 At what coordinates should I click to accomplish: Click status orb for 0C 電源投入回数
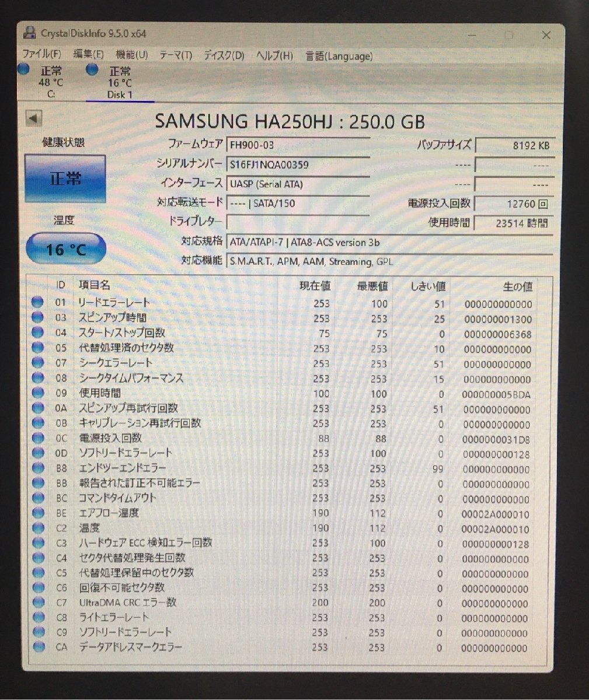(37, 437)
